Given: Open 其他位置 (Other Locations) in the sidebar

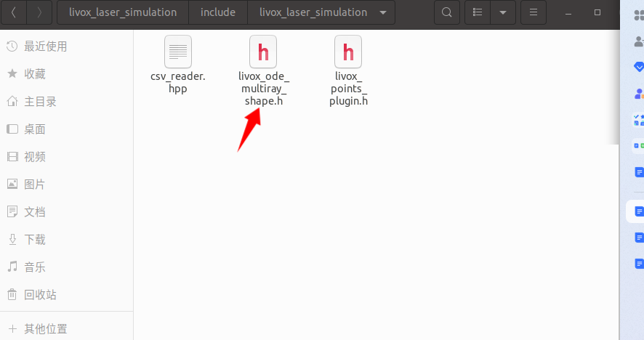Looking at the screenshot, I should pyautogui.click(x=67, y=329).
